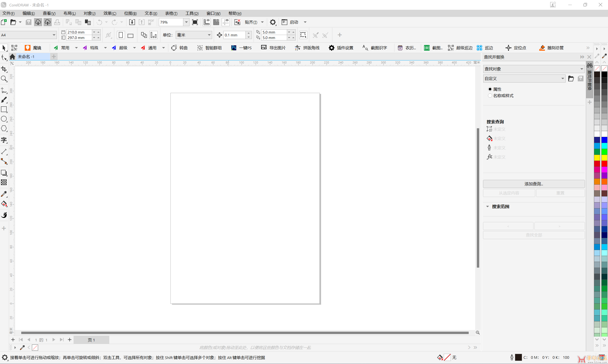608x364 pixels.
Task: Expand the 启动 launch dropdown
Action: [305, 22]
